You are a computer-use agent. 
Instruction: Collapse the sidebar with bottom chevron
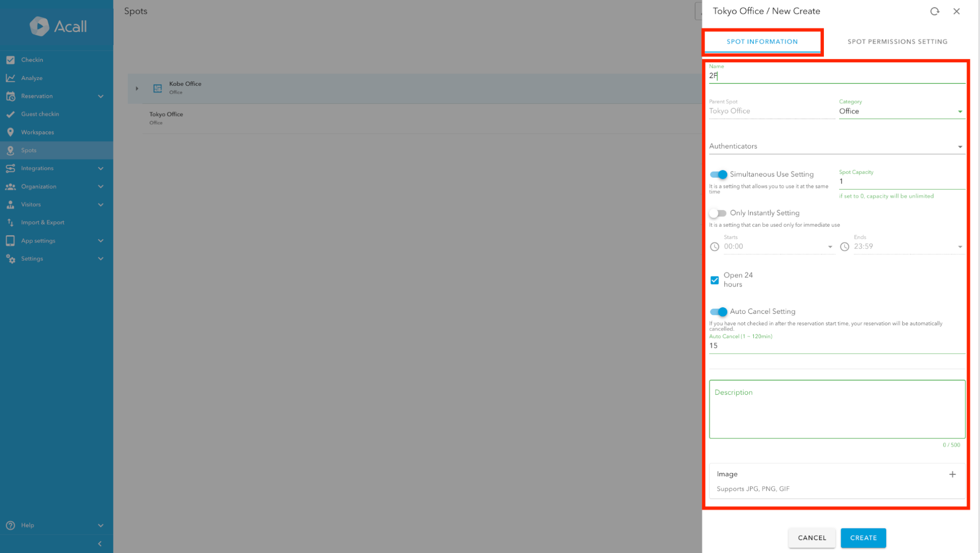(x=100, y=544)
